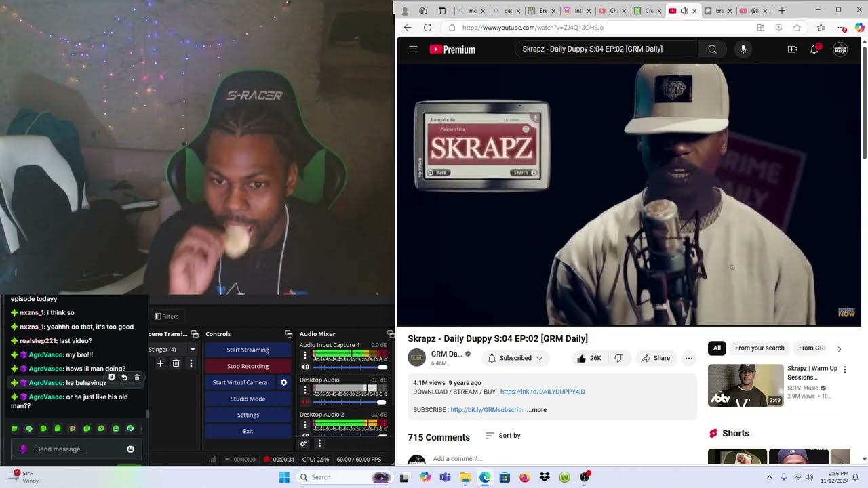The width and height of the screenshot is (868, 488).
Task: Expand the video description with ...more
Action: tap(536, 410)
